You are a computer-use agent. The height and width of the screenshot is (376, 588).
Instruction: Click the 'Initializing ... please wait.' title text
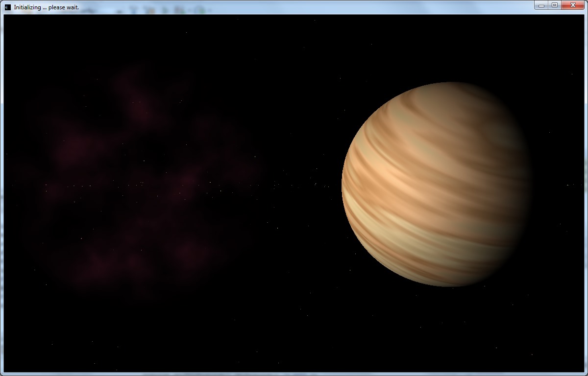[x=46, y=7]
